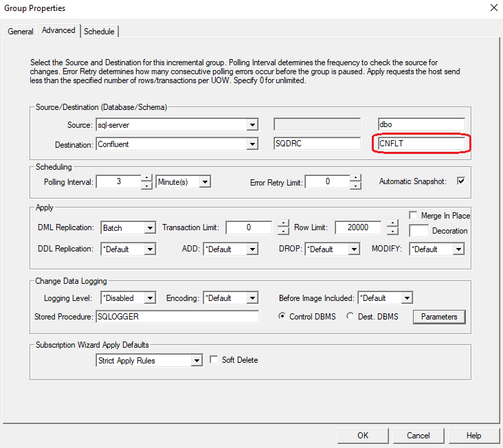Decrease Error Retry Limit with down arrow
This screenshot has height=448, width=503.
[355, 186]
